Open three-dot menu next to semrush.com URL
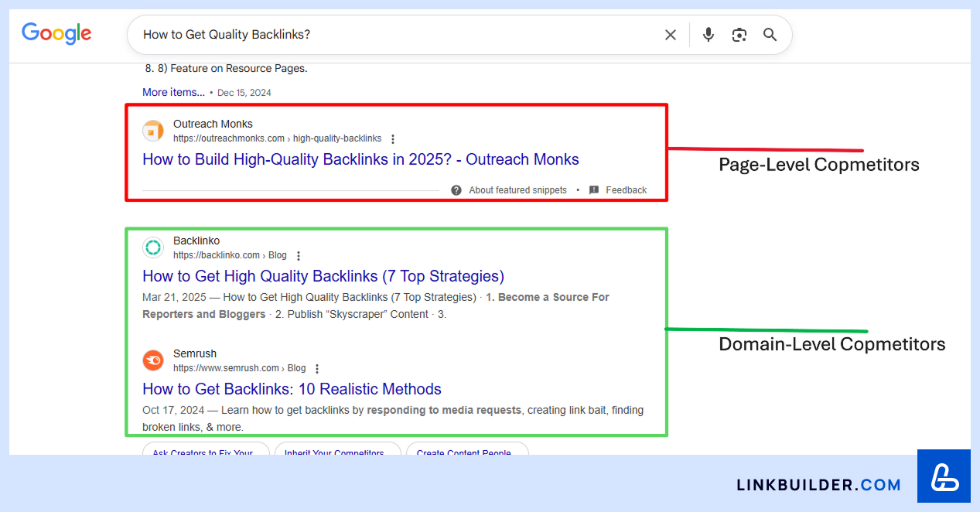980x512 pixels. [x=317, y=369]
